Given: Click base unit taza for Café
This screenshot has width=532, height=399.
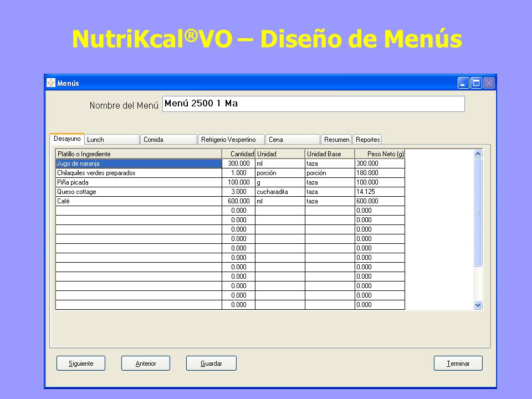Looking at the screenshot, I should [x=330, y=201].
